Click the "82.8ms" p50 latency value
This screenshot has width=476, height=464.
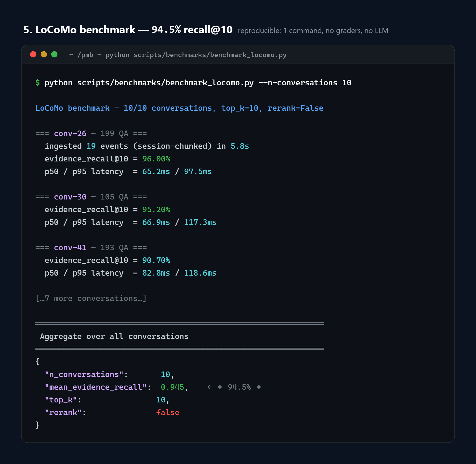tap(156, 273)
